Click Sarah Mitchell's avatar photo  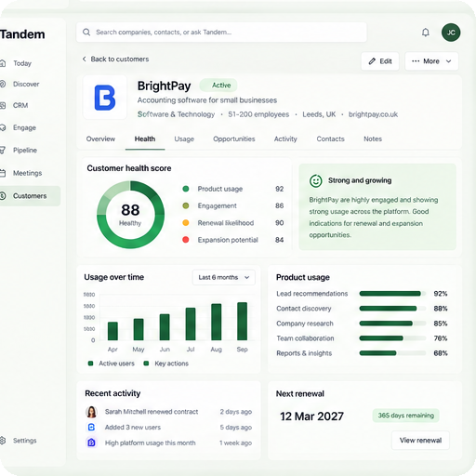pyautogui.click(x=91, y=412)
